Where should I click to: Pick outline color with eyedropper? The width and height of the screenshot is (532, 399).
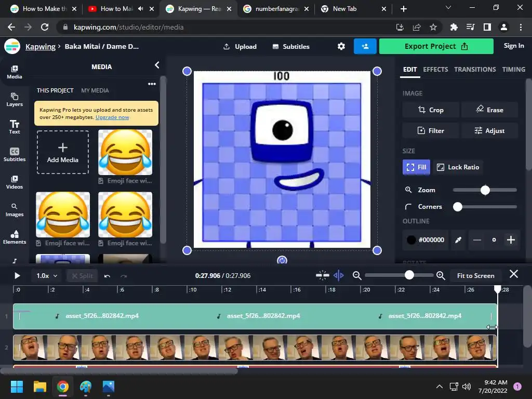(x=458, y=240)
